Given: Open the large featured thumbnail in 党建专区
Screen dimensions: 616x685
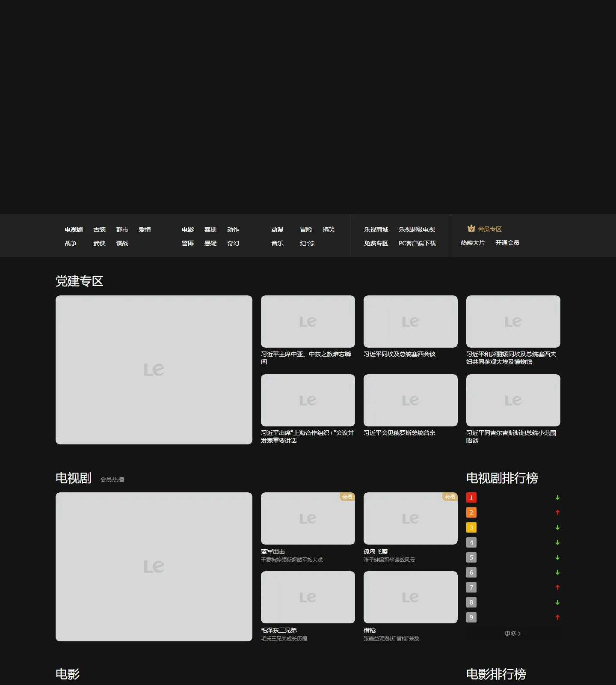Looking at the screenshot, I should click(x=154, y=370).
